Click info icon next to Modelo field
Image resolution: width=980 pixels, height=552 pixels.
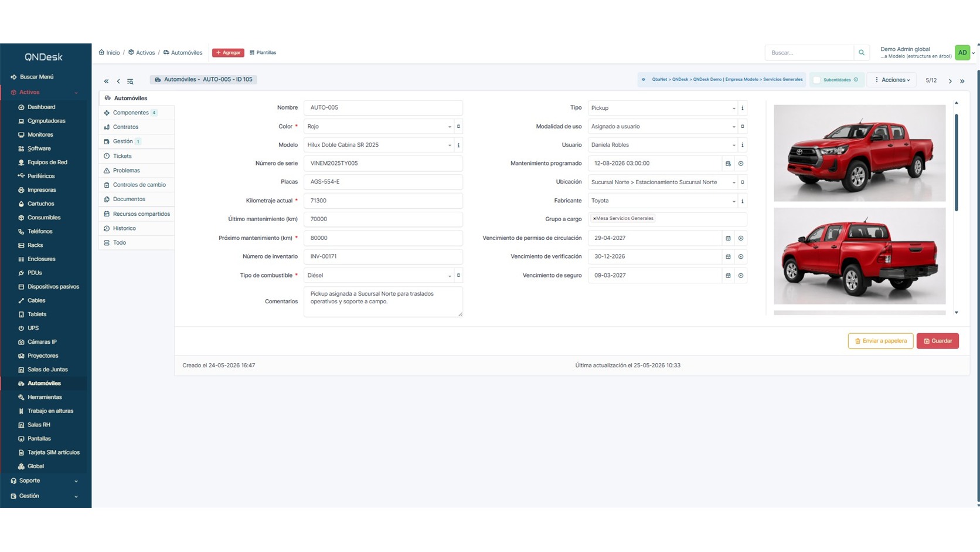pos(458,145)
